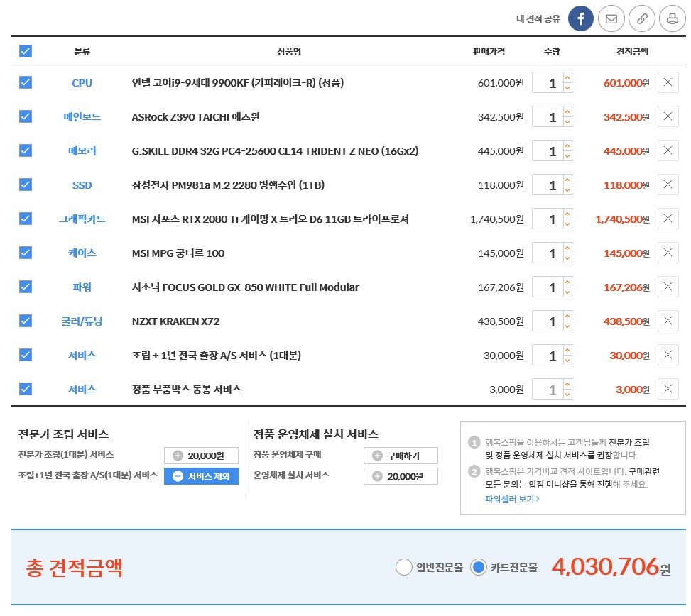Open the 메인보드 category link
This screenshot has width=691, height=616.
coord(82,116)
